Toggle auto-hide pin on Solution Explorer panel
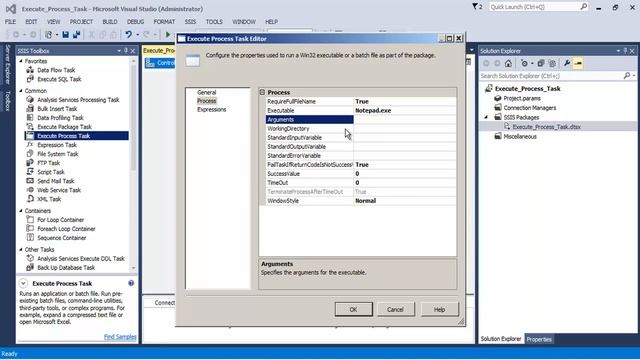 (625, 51)
